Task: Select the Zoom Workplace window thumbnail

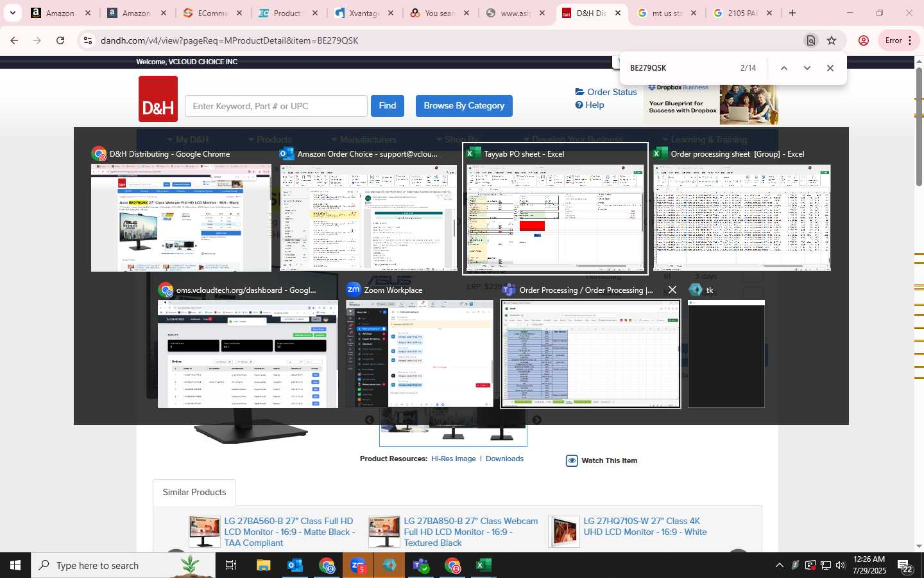Action: 420,354
